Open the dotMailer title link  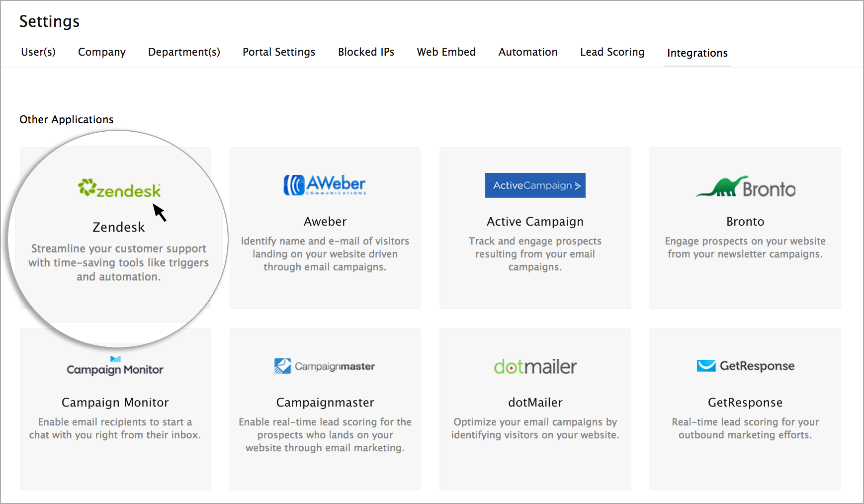pyautogui.click(x=535, y=402)
